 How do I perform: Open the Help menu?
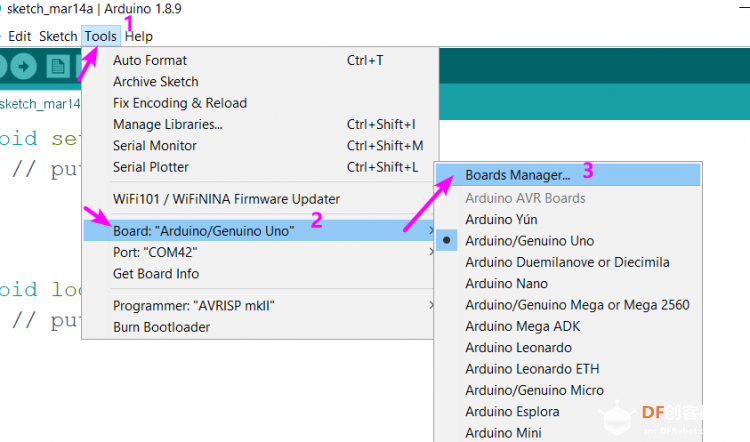pos(139,36)
